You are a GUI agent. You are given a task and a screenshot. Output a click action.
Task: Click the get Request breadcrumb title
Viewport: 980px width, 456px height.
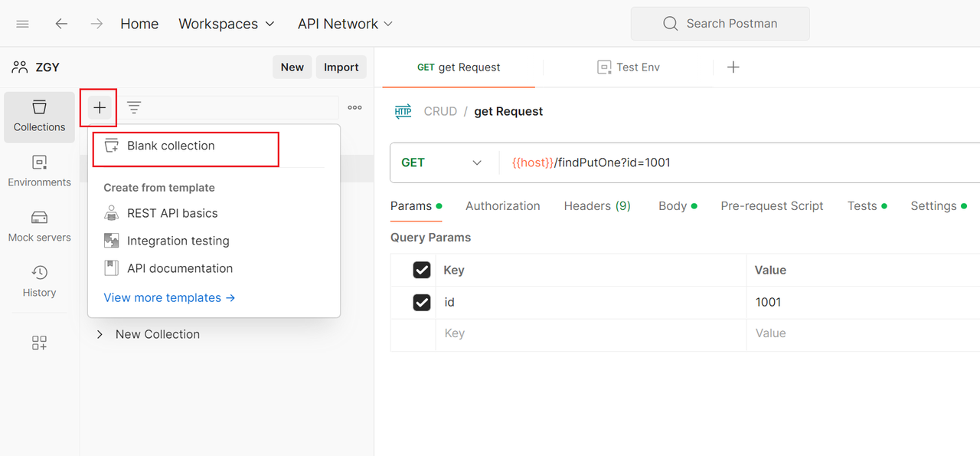(508, 111)
